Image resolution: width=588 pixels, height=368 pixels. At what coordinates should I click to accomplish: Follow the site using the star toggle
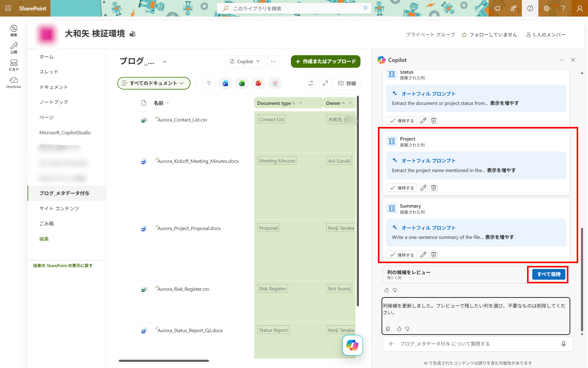click(x=464, y=35)
